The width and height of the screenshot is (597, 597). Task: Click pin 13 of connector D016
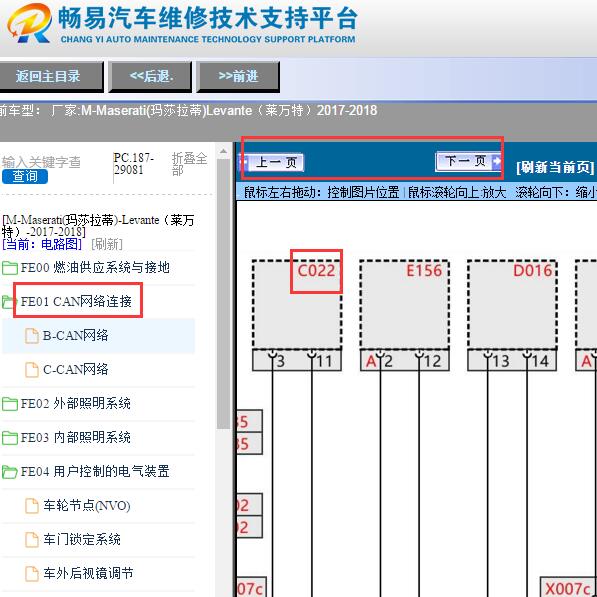point(500,361)
